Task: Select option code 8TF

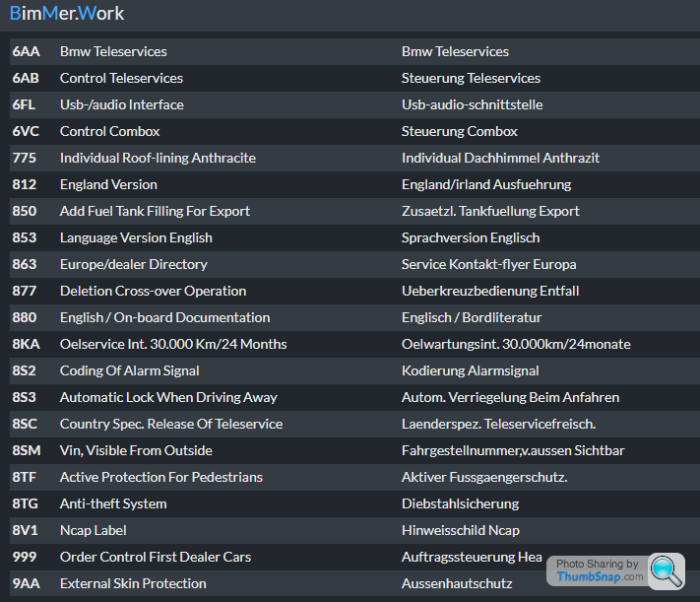Action: [x=24, y=477]
